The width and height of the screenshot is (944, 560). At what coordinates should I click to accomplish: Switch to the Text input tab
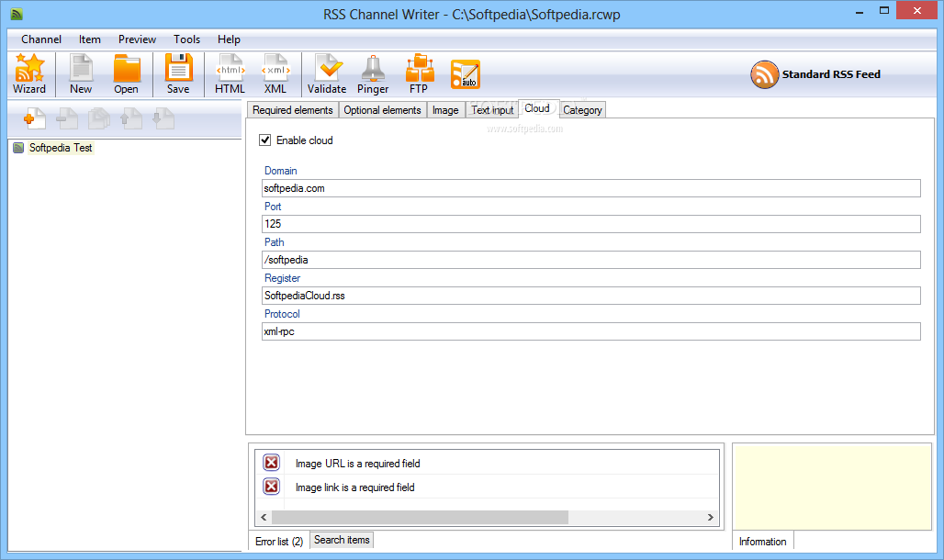point(492,110)
